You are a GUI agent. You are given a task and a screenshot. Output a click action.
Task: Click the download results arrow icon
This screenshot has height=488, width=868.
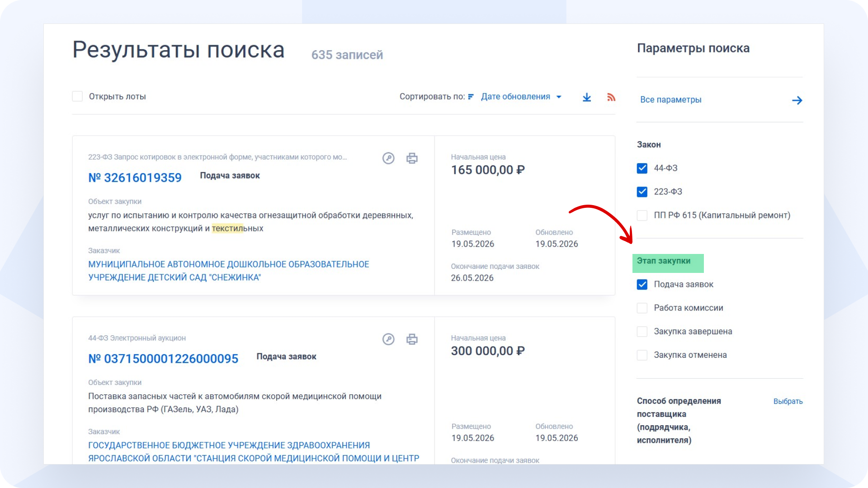586,97
